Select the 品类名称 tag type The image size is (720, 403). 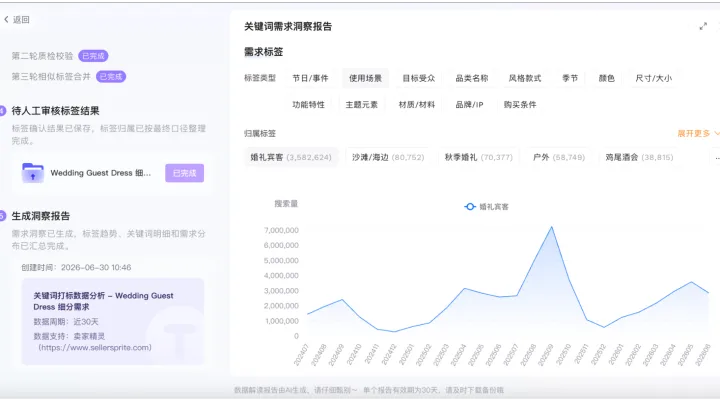pos(472,78)
